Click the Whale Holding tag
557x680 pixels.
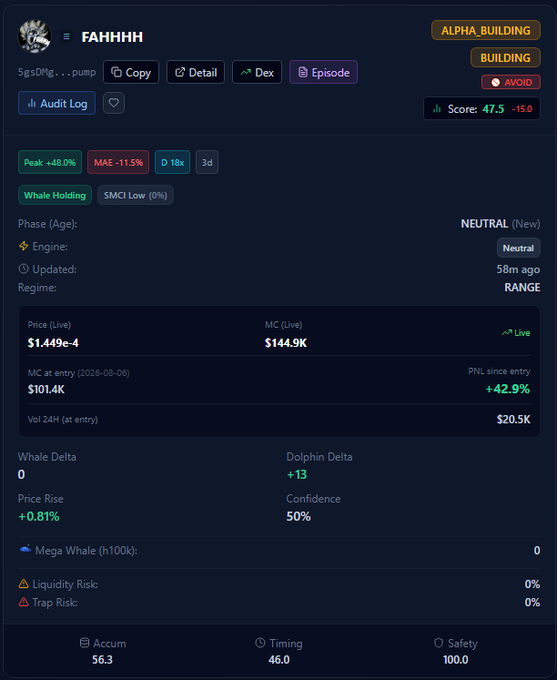click(x=55, y=195)
